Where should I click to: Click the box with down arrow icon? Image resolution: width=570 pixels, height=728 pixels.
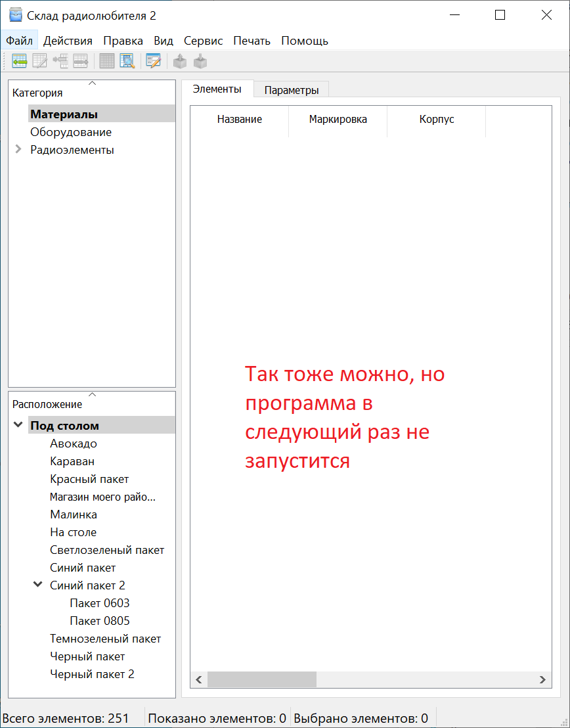(200, 61)
